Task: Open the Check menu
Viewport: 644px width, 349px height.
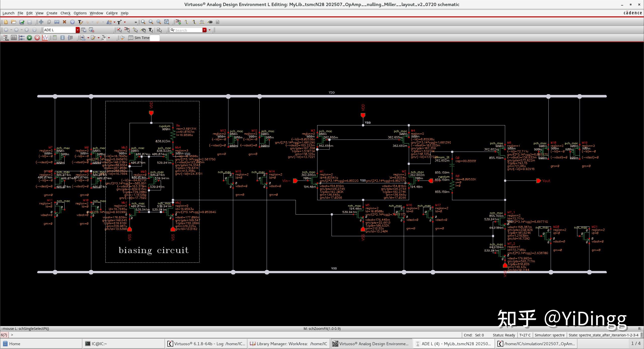Action: (x=65, y=13)
